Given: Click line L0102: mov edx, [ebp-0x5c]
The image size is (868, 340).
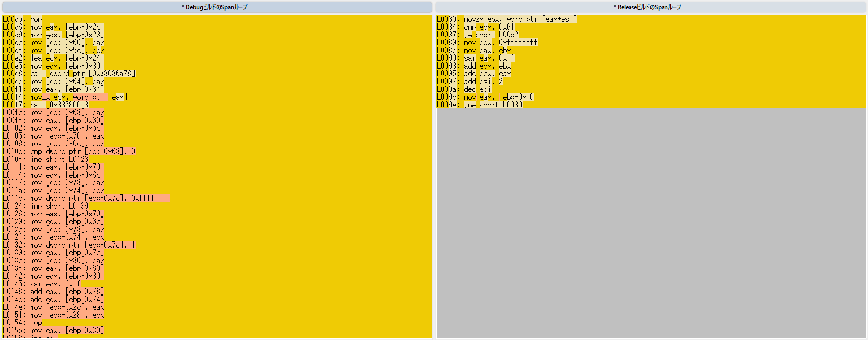Looking at the screenshot, I should point(53,128).
